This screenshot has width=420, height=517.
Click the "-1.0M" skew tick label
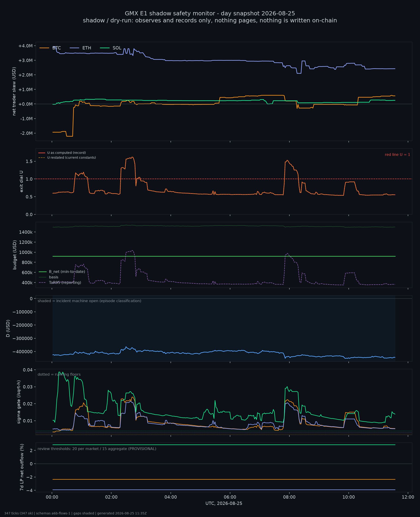coord(26,119)
